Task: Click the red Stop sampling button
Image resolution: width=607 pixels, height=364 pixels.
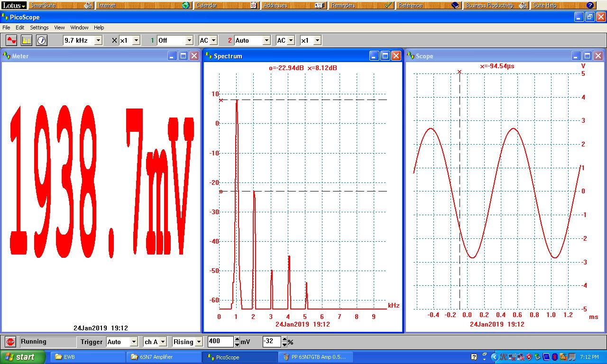Action: click(x=10, y=342)
